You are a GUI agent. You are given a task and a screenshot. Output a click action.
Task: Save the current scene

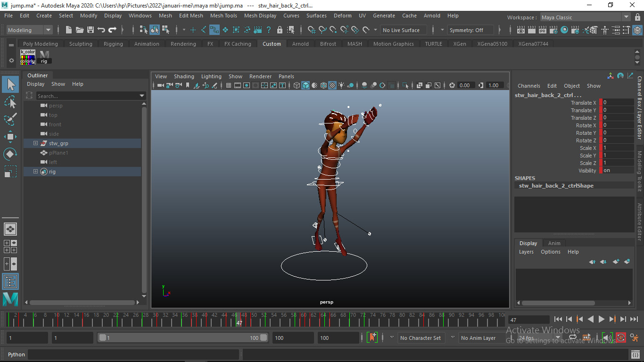pos(90,30)
